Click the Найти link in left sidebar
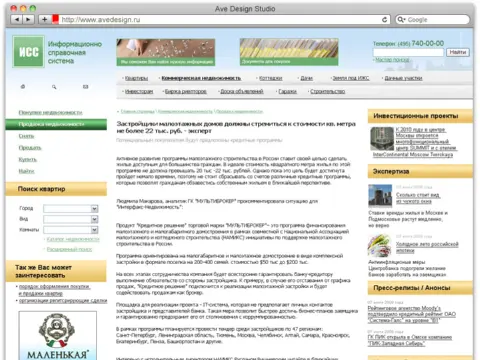The width and height of the screenshot is (480, 360). click(26, 171)
